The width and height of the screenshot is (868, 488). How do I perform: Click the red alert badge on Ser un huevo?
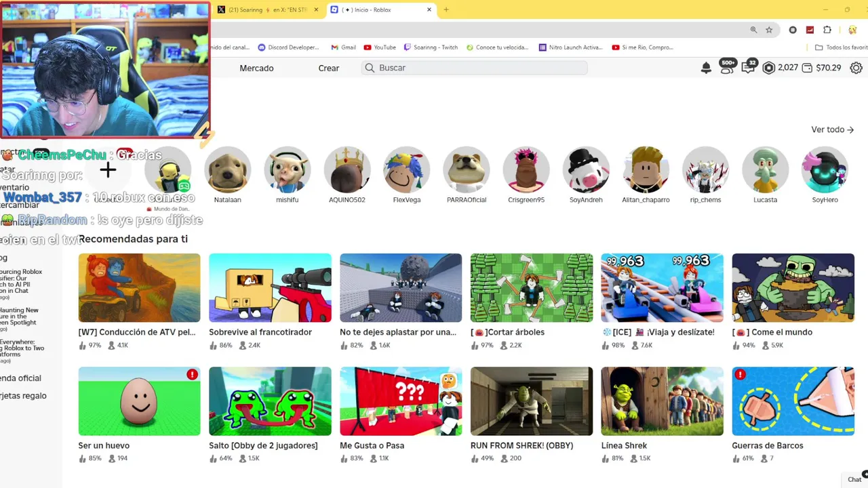pyautogui.click(x=193, y=374)
